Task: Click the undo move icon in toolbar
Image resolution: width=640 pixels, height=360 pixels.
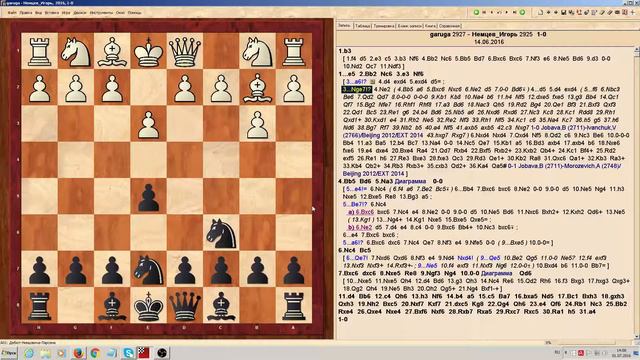Action: click(499, 12)
